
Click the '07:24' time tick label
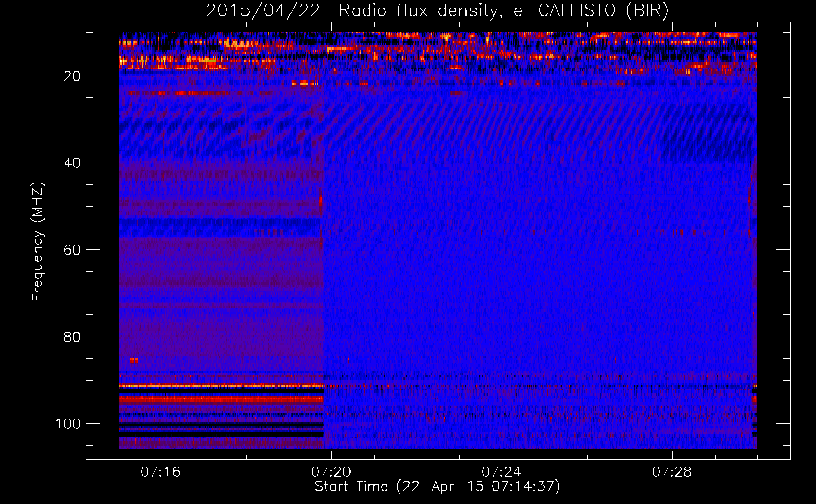point(501,472)
